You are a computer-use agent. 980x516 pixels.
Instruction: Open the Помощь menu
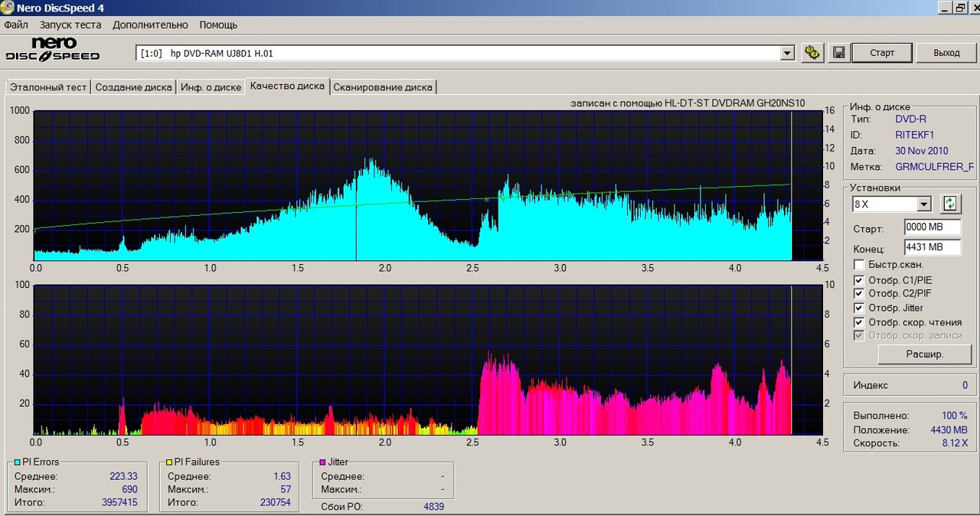(218, 24)
